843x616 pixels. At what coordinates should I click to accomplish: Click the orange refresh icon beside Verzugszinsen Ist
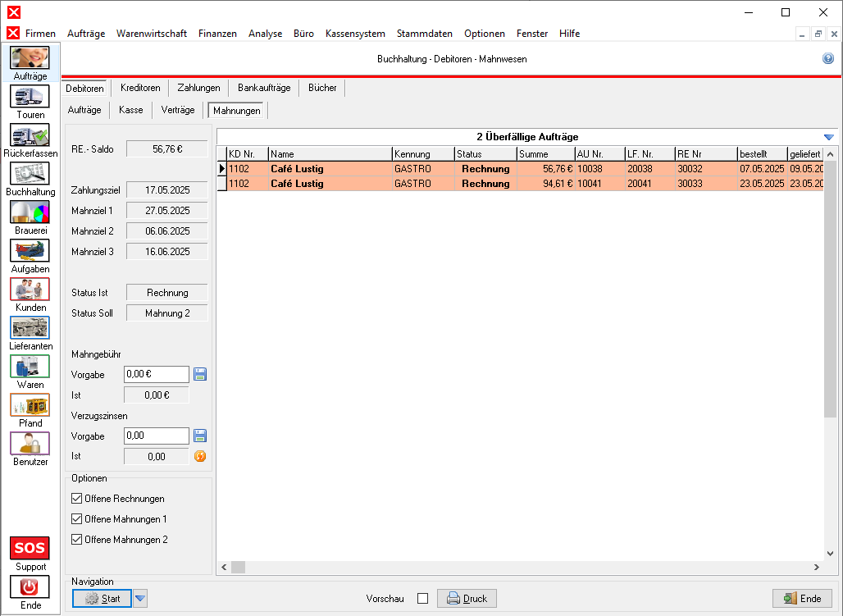200,457
